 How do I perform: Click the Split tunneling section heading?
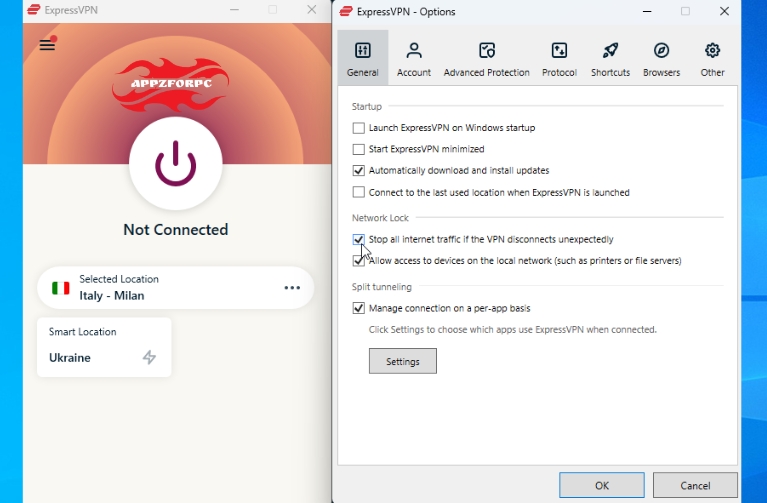(382, 287)
